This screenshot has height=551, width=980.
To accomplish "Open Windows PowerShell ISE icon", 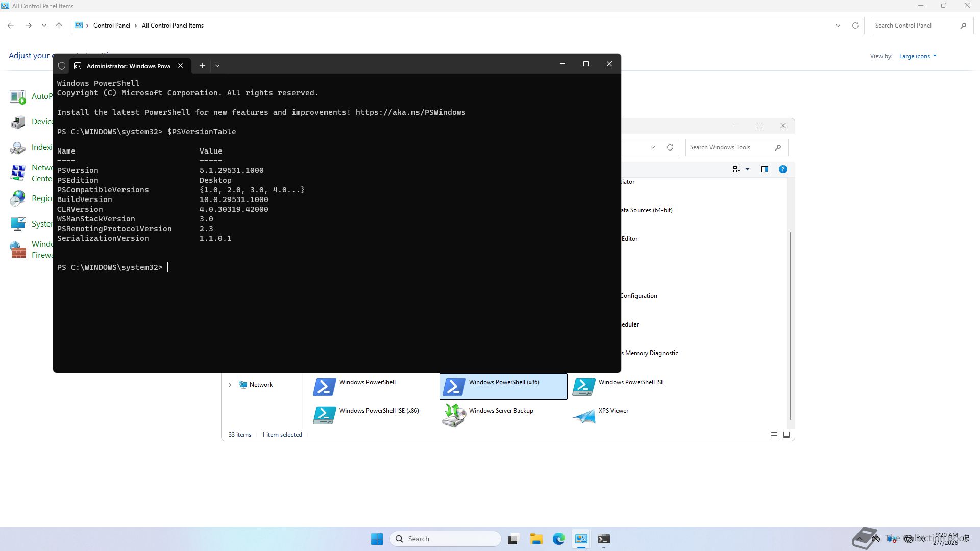I will point(584,387).
